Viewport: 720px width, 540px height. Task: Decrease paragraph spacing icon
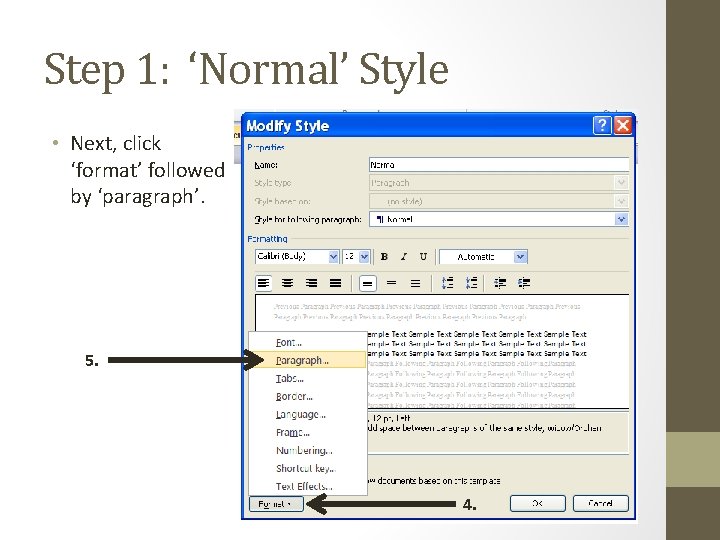point(472,283)
